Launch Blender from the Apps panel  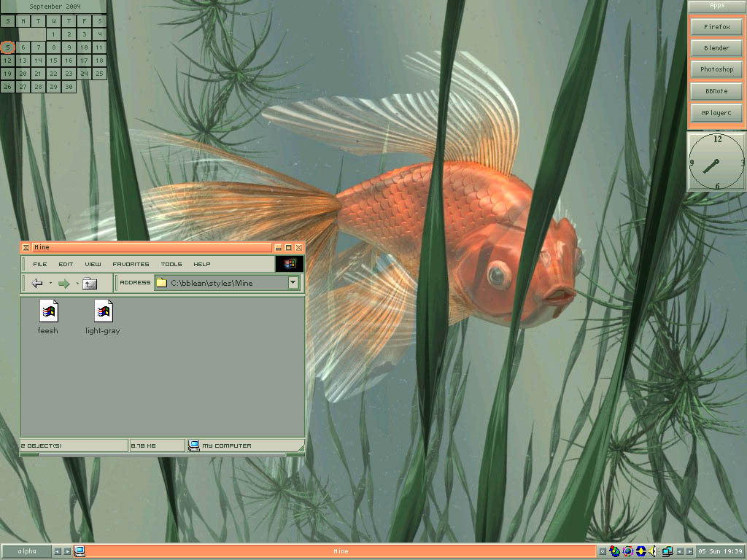(716, 48)
